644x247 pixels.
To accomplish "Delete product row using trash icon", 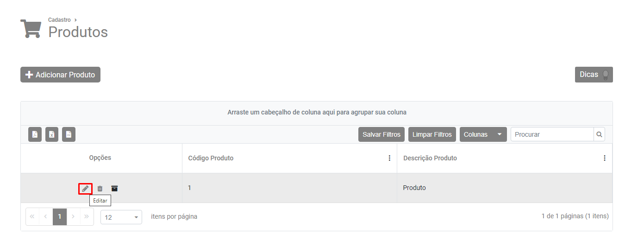I will pos(100,189).
